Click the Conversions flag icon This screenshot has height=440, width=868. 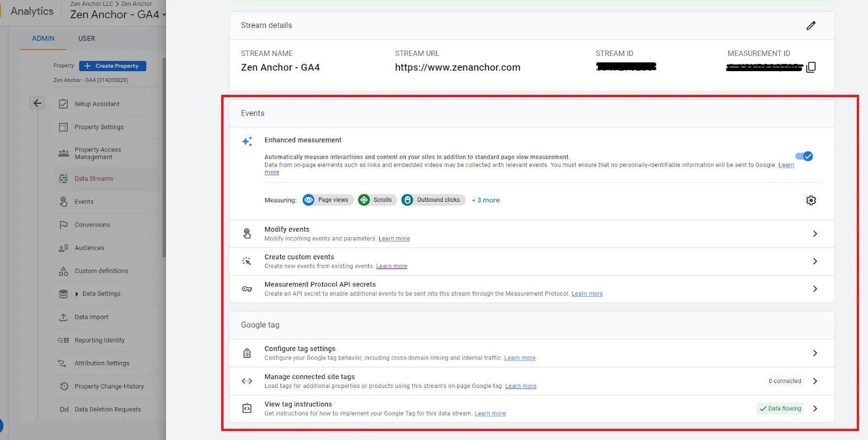63,225
